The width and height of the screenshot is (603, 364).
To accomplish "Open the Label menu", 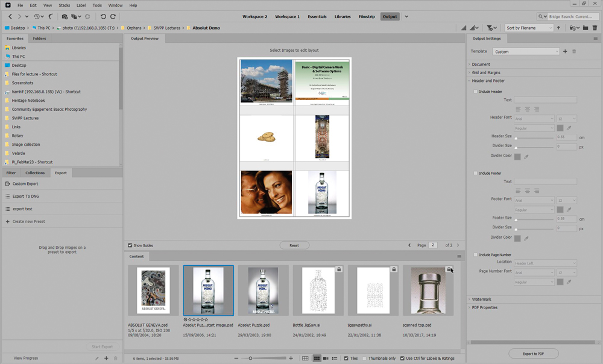I will (x=81, y=5).
